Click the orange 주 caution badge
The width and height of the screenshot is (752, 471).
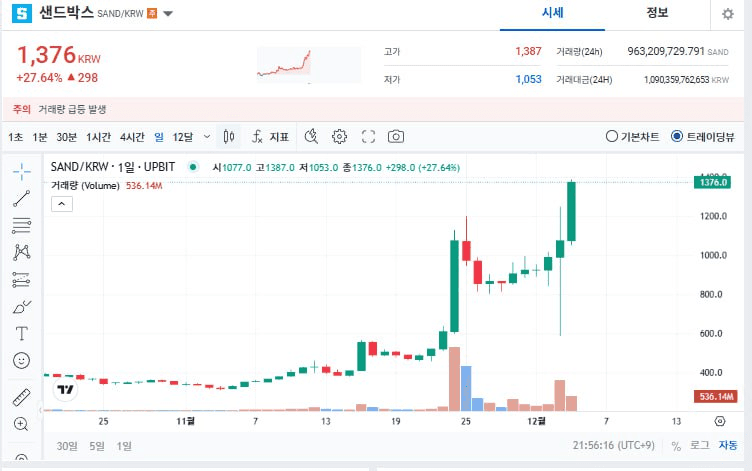tap(152, 13)
